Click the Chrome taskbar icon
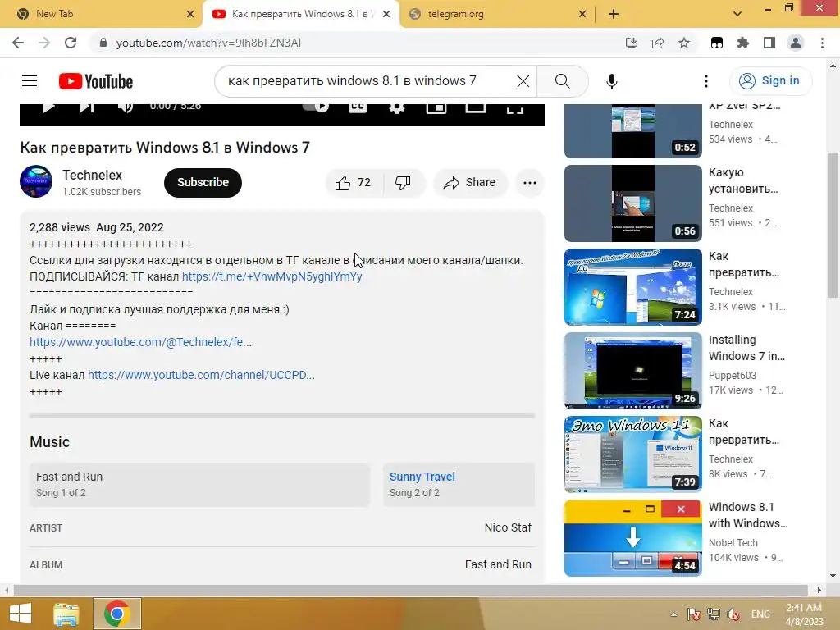 117,614
